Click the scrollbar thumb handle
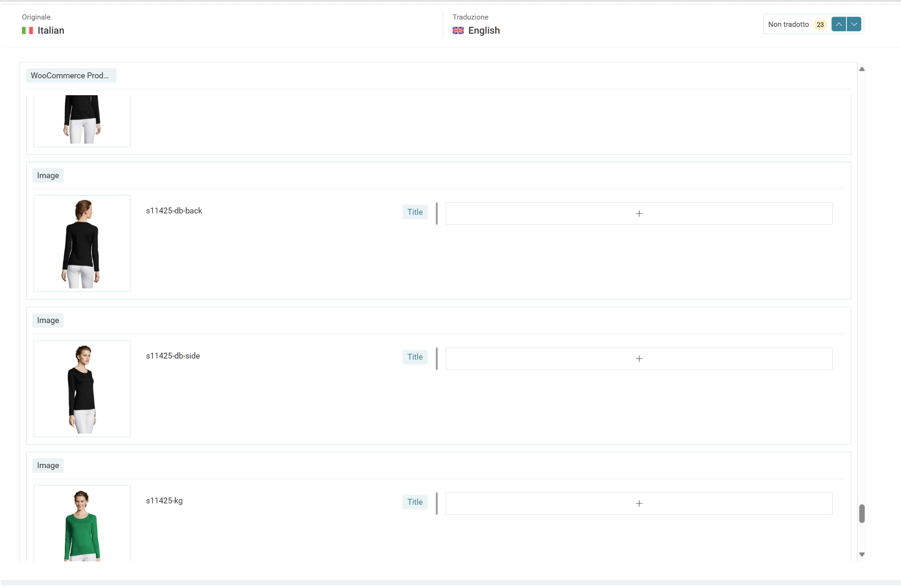 click(x=862, y=513)
